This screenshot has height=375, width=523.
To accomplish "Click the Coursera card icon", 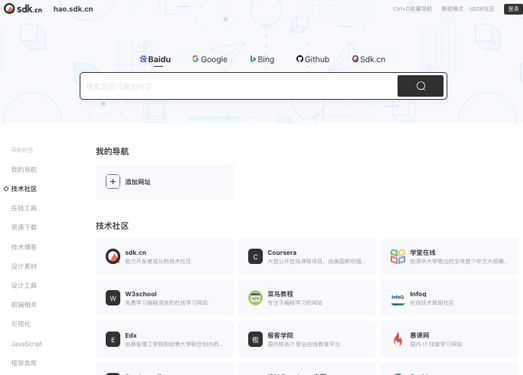I will (x=255, y=257).
